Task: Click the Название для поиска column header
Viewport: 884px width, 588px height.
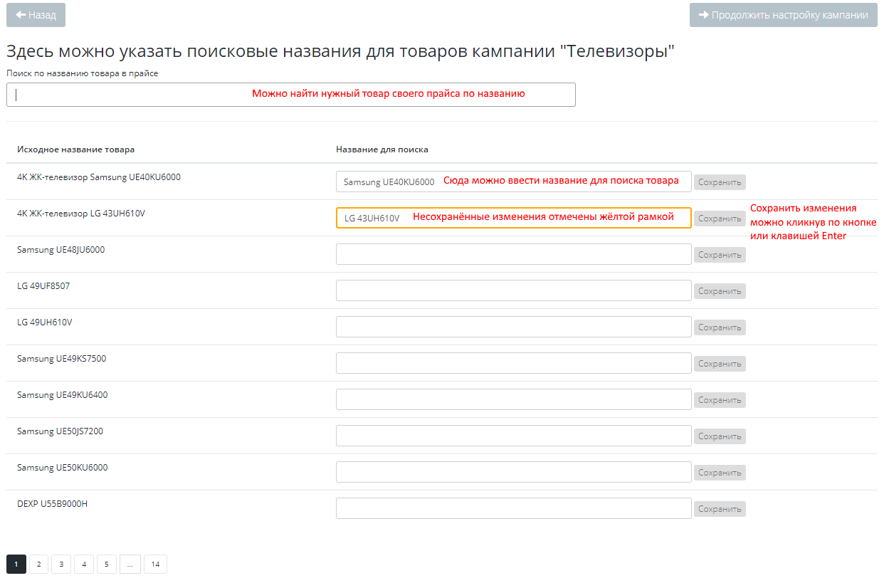Action: coord(382,149)
